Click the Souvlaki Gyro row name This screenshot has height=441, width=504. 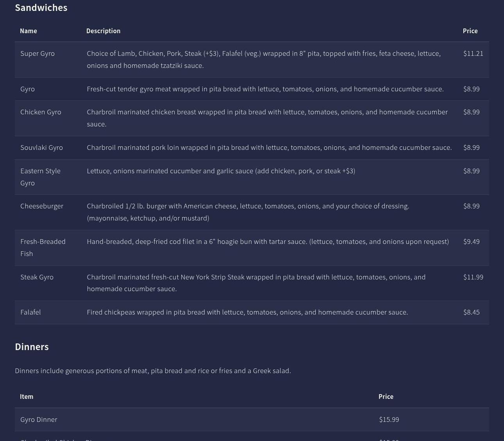pos(41,148)
